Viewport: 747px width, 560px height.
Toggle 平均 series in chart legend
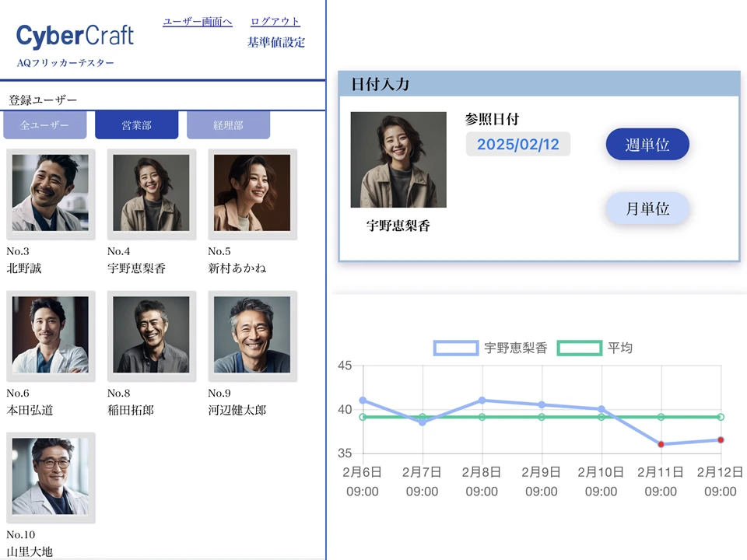click(595, 348)
